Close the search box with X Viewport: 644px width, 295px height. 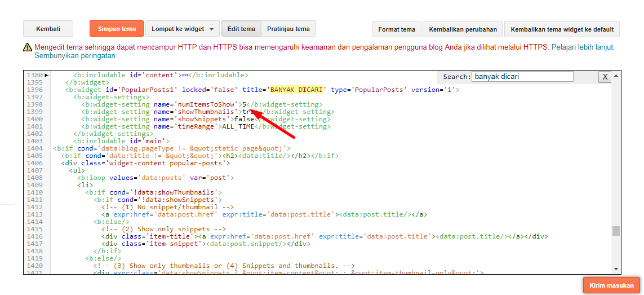pyautogui.click(x=605, y=77)
